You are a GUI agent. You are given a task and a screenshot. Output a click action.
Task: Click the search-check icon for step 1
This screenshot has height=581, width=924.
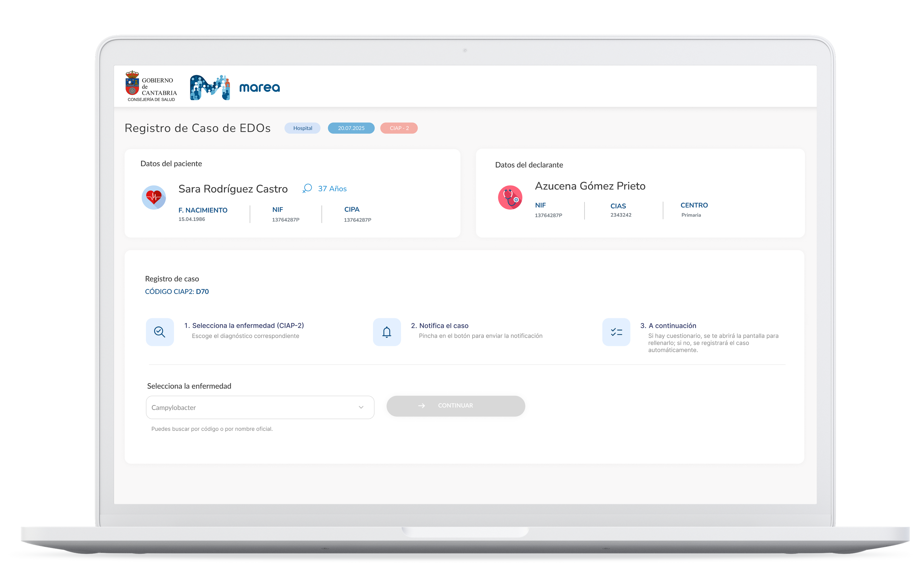[x=160, y=332]
